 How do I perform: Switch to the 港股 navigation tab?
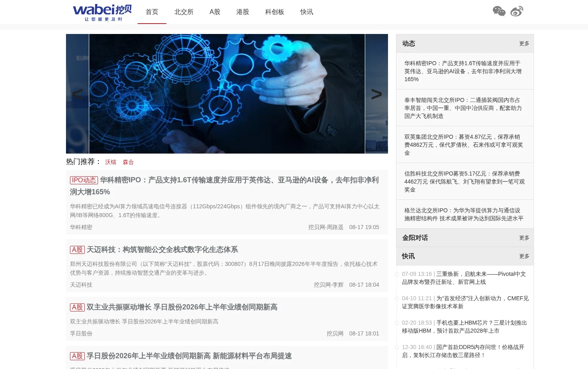243,12
